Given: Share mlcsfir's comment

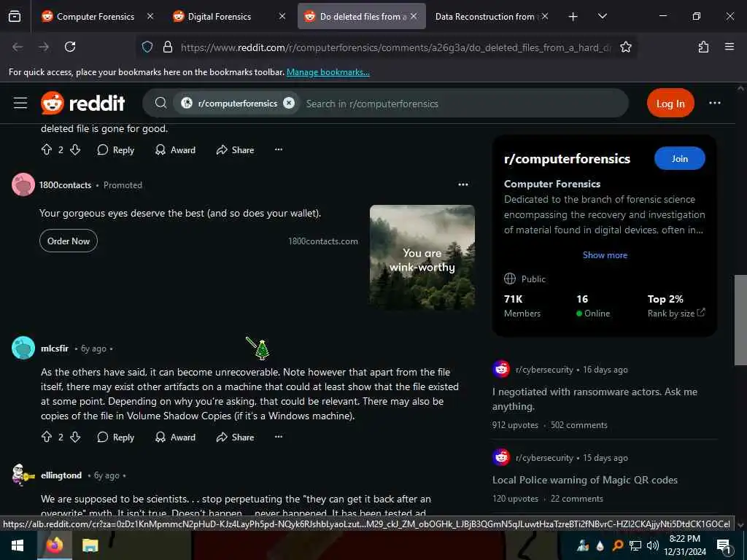Looking at the screenshot, I should tap(236, 437).
